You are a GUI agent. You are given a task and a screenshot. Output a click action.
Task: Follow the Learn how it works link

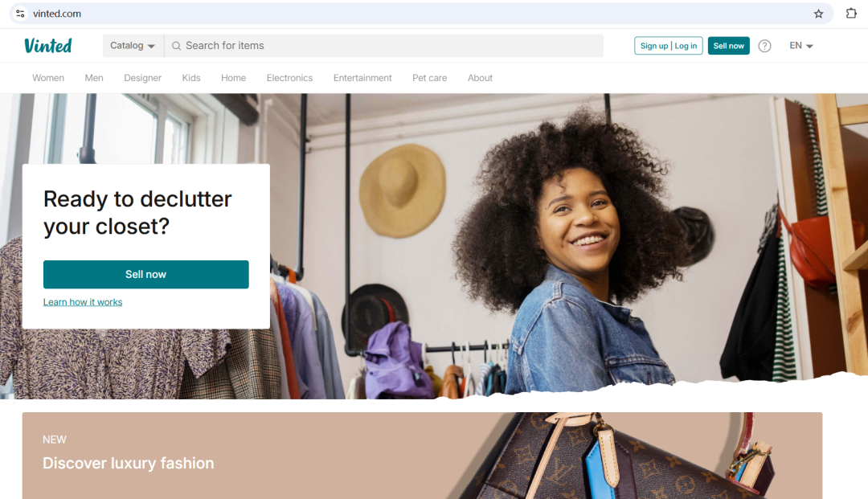coord(83,302)
